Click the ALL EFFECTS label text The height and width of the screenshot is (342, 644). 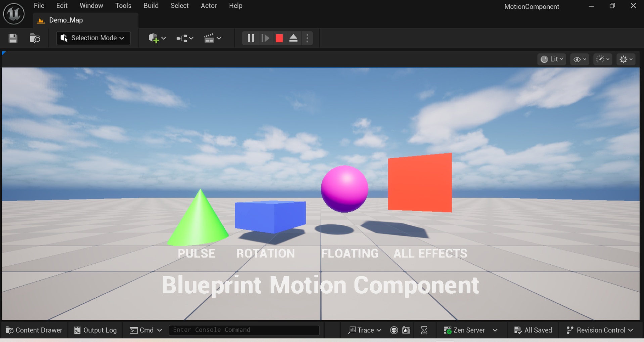[430, 253]
